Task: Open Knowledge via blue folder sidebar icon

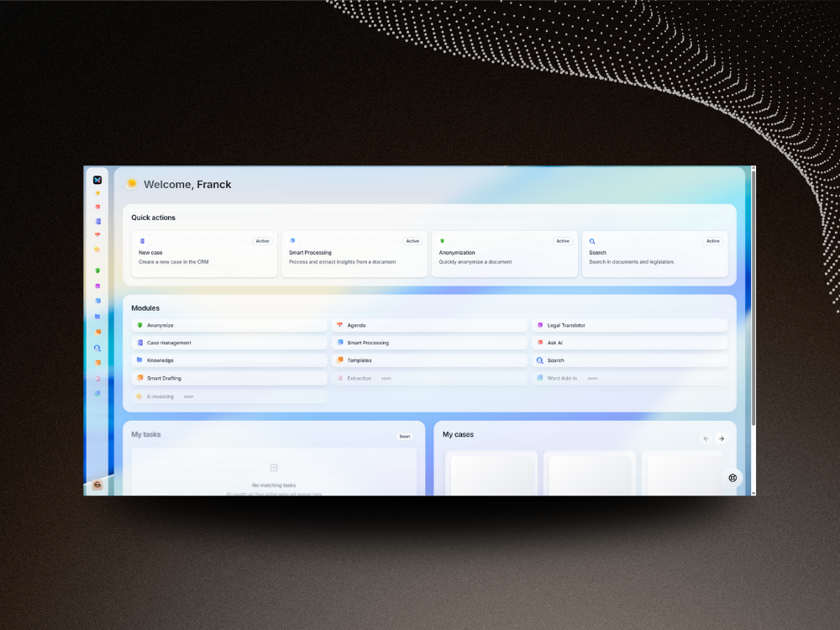Action: (x=97, y=317)
